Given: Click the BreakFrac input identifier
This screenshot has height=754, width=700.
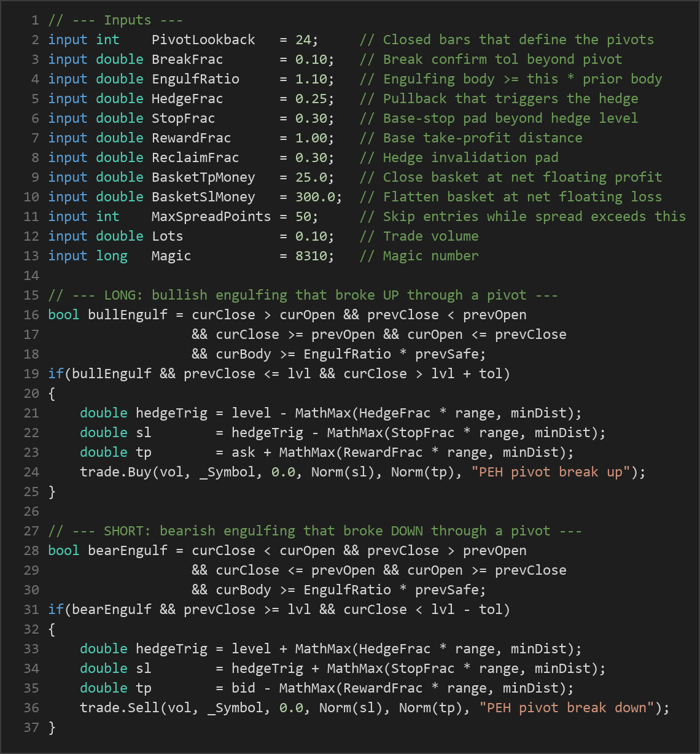Looking at the screenshot, I should pyautogui.click(x=187, y=60).
